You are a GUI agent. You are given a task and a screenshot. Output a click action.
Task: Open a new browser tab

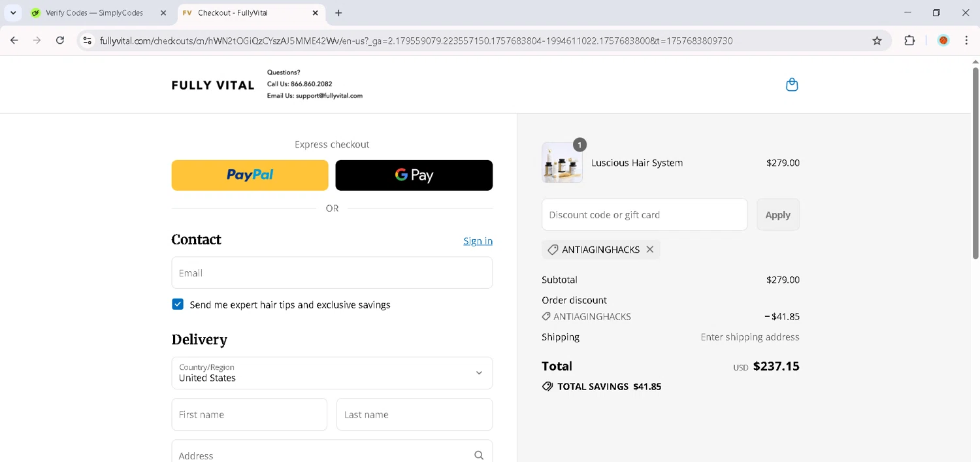[x=338, y=13]
